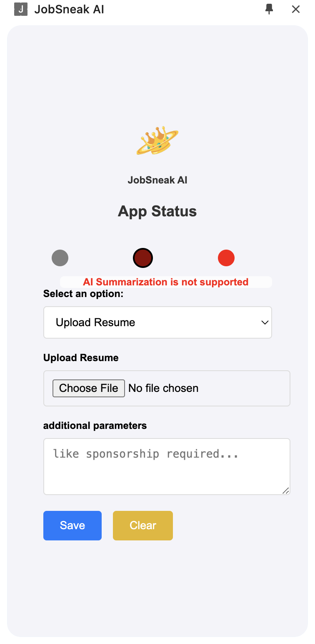
Task: Click the textarea resize grip icon
Action: coord(285,491)
